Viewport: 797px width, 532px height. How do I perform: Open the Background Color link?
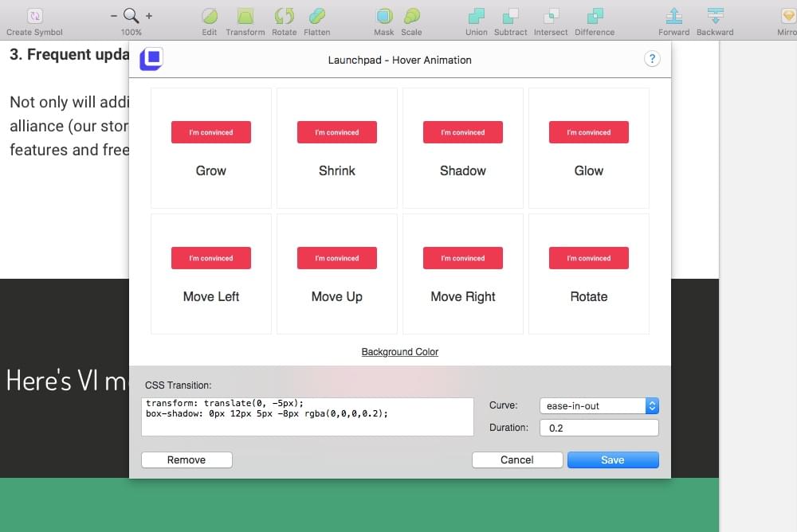[x=400, y=352]
